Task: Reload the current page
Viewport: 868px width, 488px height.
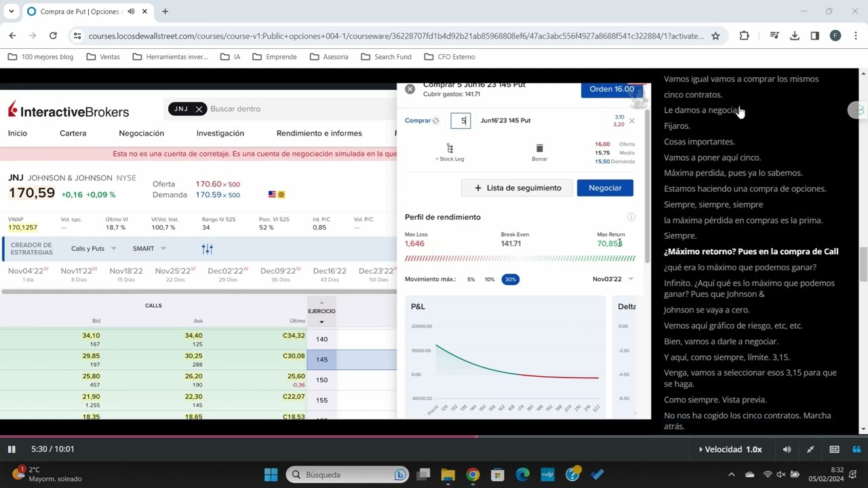Action: click(53, 36)
